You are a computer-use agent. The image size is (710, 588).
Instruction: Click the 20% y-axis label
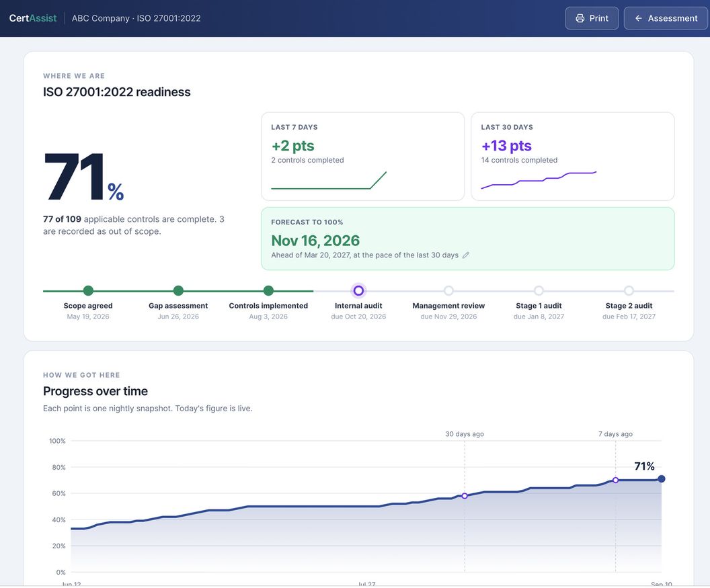[59, 546]
